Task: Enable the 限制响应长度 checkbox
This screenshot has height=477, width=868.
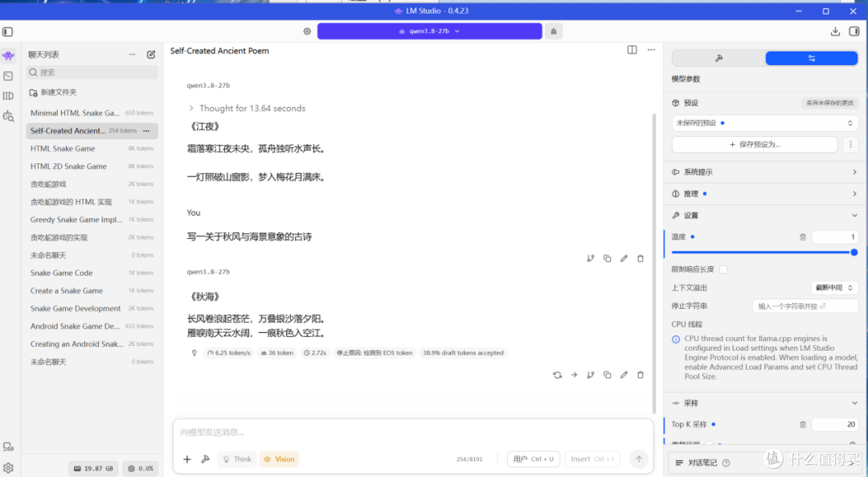Action: pyautogui.click(x=723, y=269)
